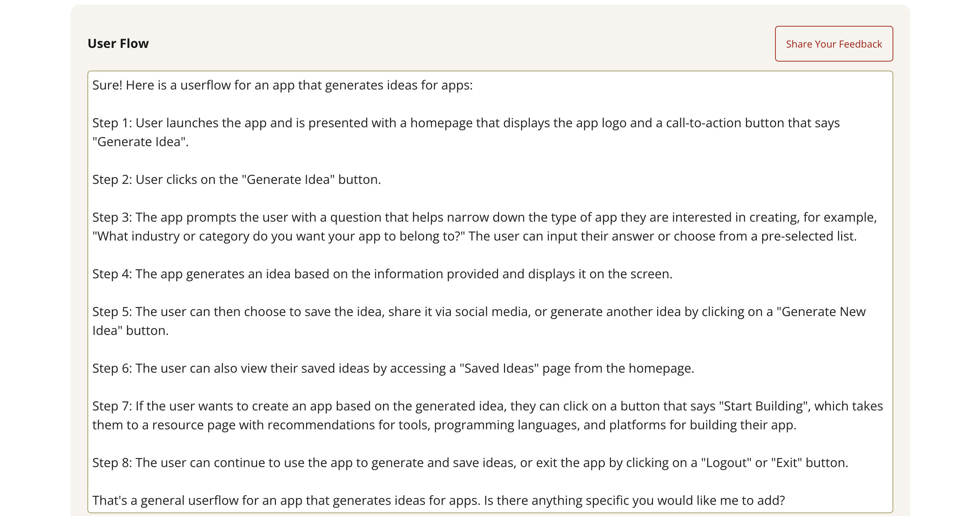Click the word "Sure!" in the text box
The image size is (980, 516).
point(107,85)
